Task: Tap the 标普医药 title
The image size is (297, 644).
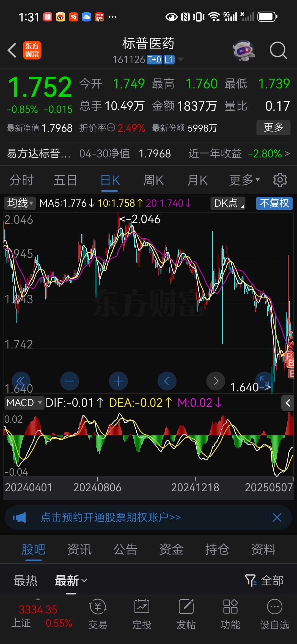Action: (148, 43)
